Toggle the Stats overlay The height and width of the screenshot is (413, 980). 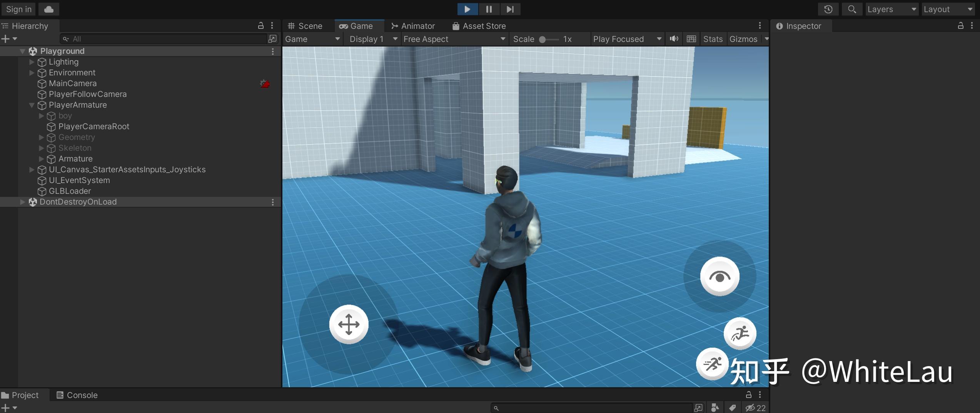[x=713, y=39]
